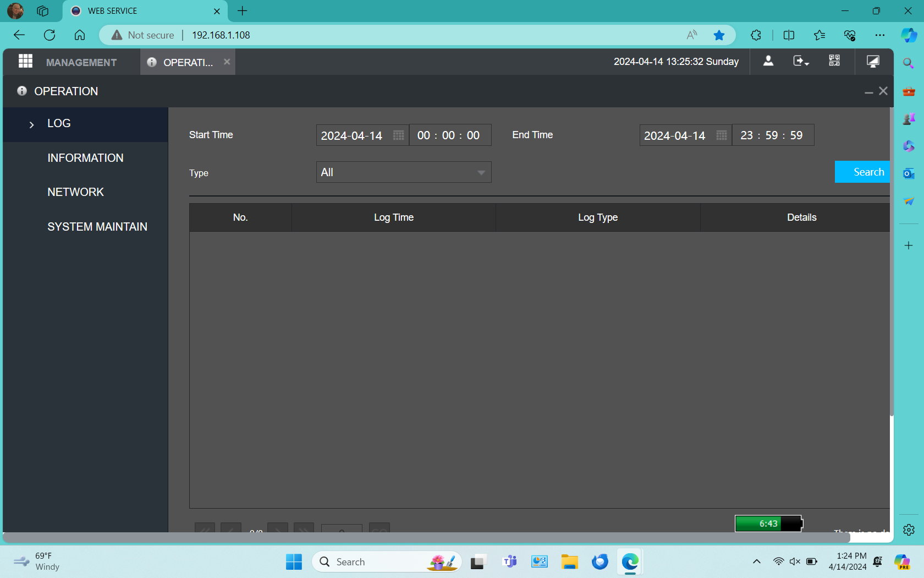
Task: Open a new browser tab
Action: pyautogui.click(x=243, y=10)
